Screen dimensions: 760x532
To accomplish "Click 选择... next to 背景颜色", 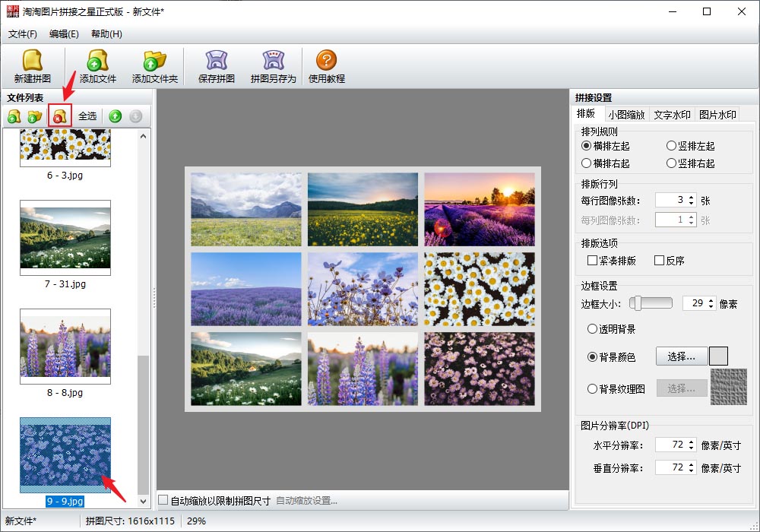I will (x=682, y=356).
